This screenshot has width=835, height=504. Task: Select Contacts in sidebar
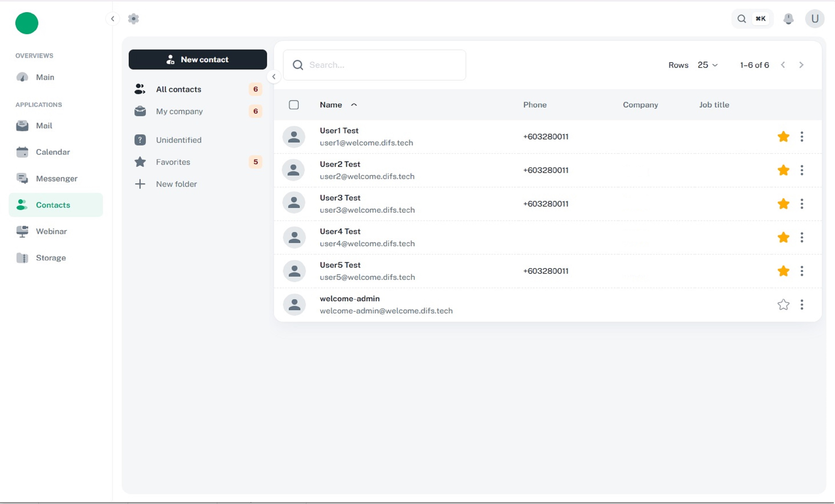pyautogui.click(x=56, y=205)
